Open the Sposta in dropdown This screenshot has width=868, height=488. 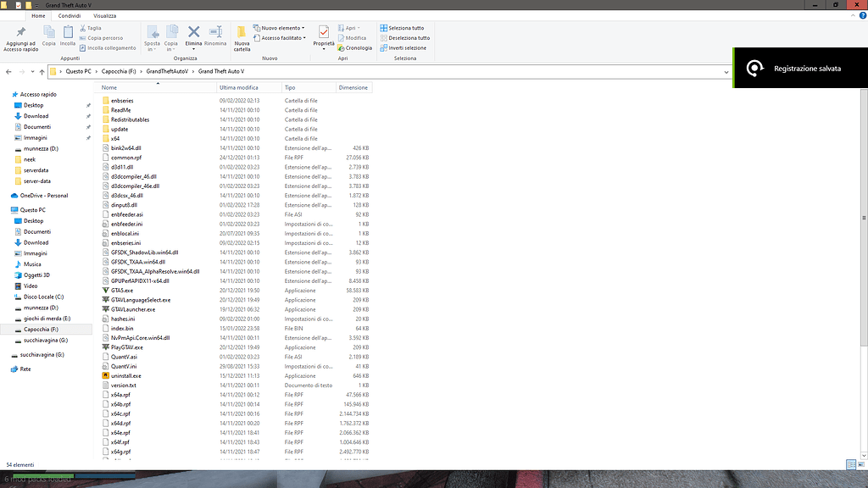(x=154, y=37)
